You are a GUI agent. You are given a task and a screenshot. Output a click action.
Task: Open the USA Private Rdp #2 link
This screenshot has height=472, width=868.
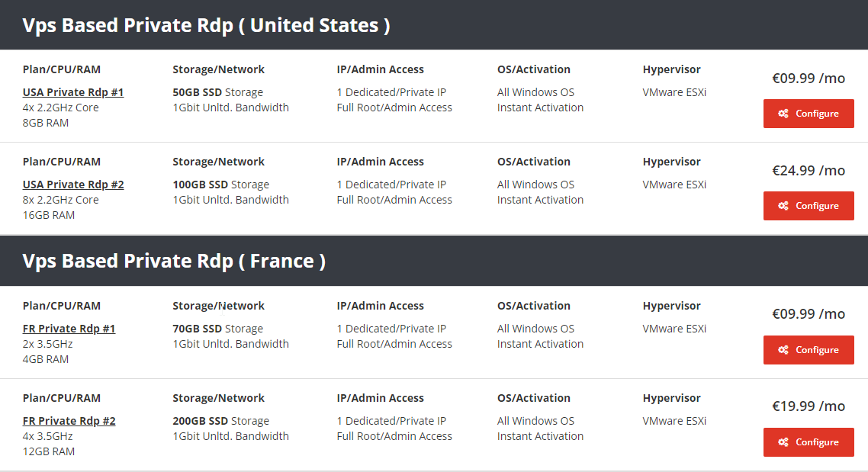tap(73, 185)
